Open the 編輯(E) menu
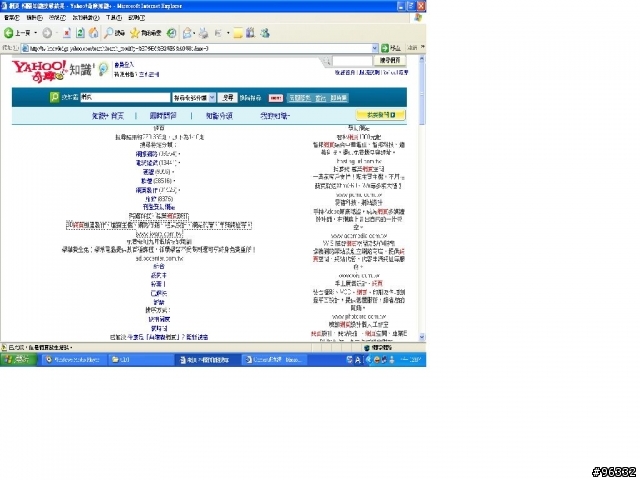This screenshot has height=480, width=640. pos(34,18)
